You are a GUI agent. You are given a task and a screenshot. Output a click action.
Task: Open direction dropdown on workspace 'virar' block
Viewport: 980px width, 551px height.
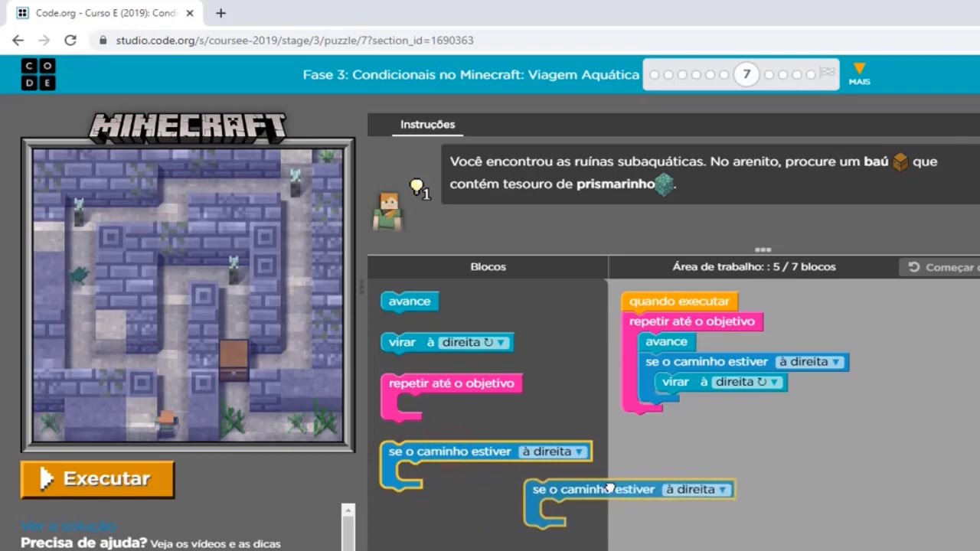(747, 382)
